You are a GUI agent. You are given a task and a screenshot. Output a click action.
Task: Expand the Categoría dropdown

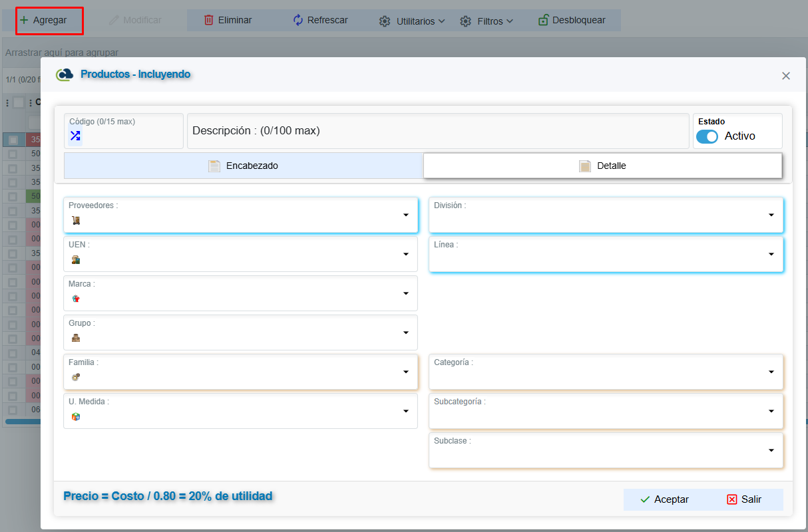tap(771, 372)
